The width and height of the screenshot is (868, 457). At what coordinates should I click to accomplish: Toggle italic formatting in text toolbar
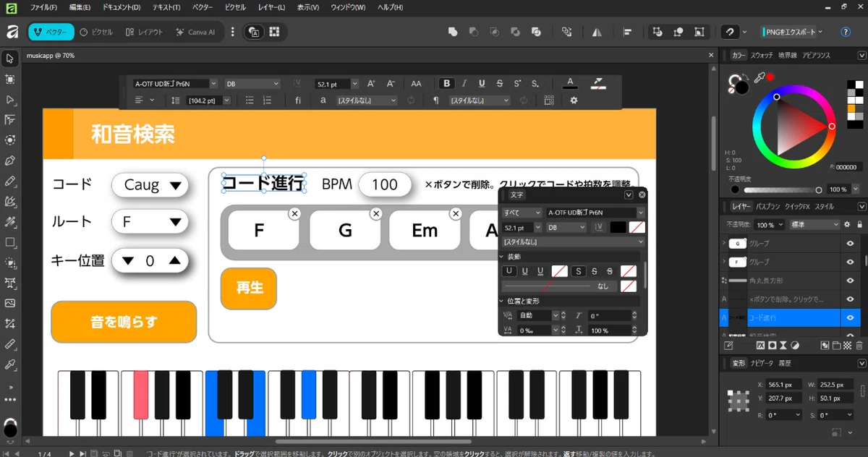click(x=464, y=84)
